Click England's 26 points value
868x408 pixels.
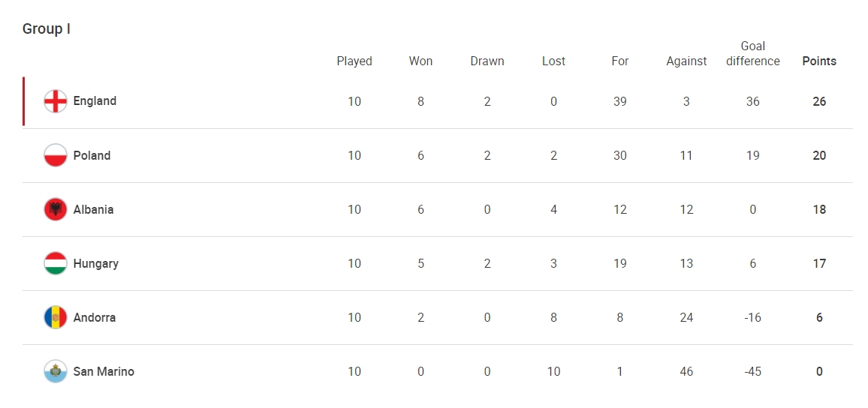click(x=819, y=102)
